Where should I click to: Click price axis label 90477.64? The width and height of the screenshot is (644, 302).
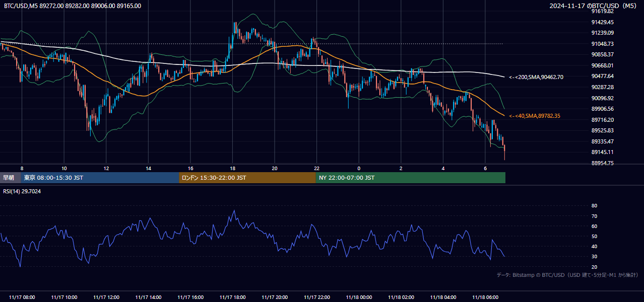pos(603,76)
